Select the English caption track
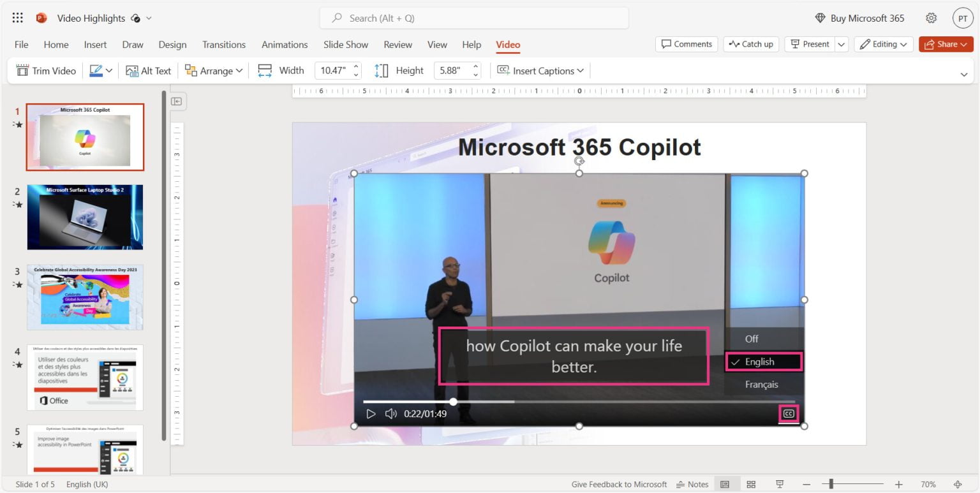The width and height of the screenshot is (980, 493). click(764, 361)
